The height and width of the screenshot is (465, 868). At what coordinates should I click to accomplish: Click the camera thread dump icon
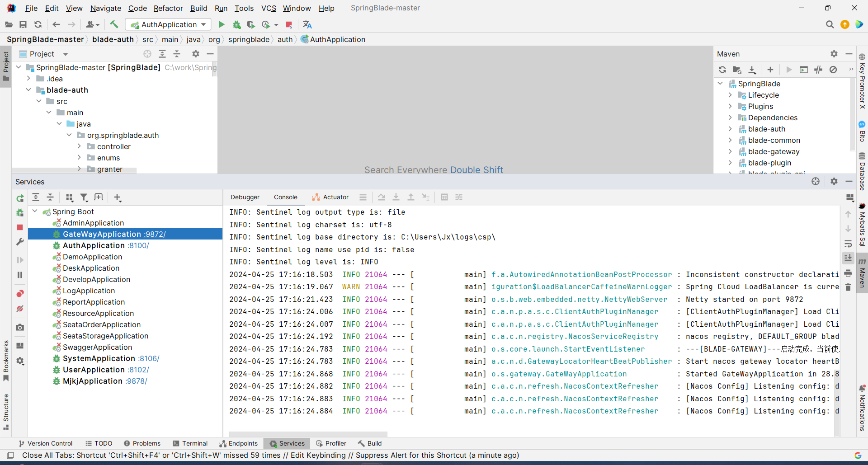click(20, 327)
